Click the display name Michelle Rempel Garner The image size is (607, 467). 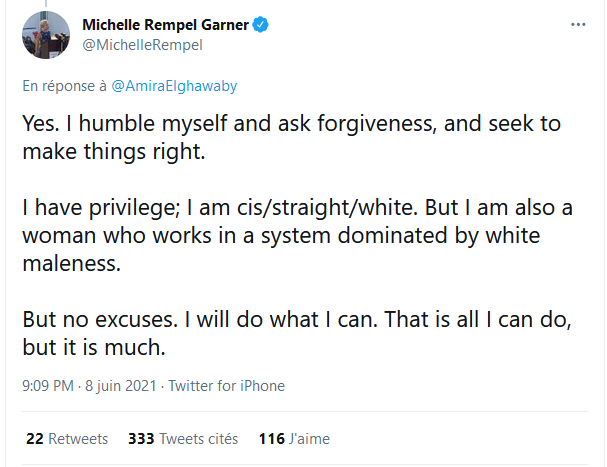166,24
